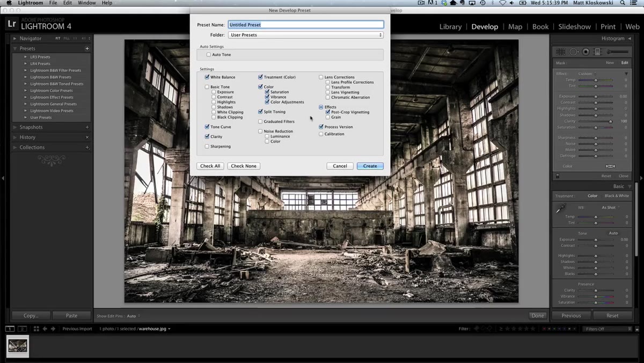
Task: Select the Graduated Filter tool icon
Action: [598, 52]
